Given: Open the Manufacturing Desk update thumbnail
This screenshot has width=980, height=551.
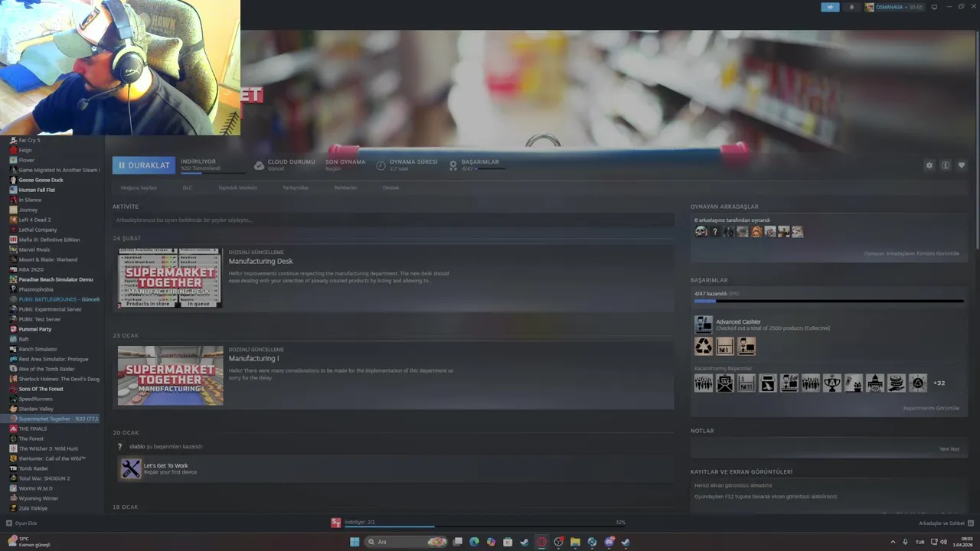Looking at the screenshot, I should coord(170,278).
